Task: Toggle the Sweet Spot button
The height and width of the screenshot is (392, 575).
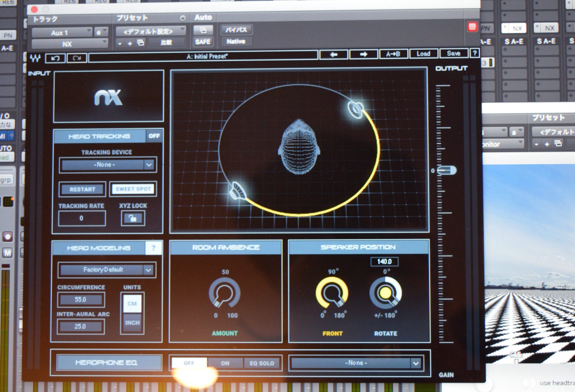Action: (x=133, y=189)
